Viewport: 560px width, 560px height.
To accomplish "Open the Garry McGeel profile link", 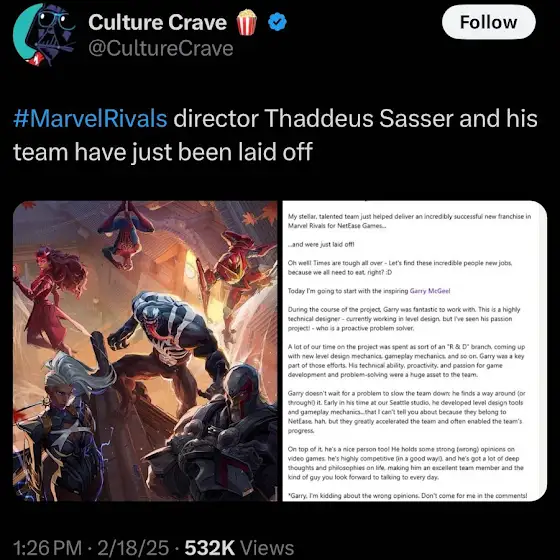I will tap(430, 291).
